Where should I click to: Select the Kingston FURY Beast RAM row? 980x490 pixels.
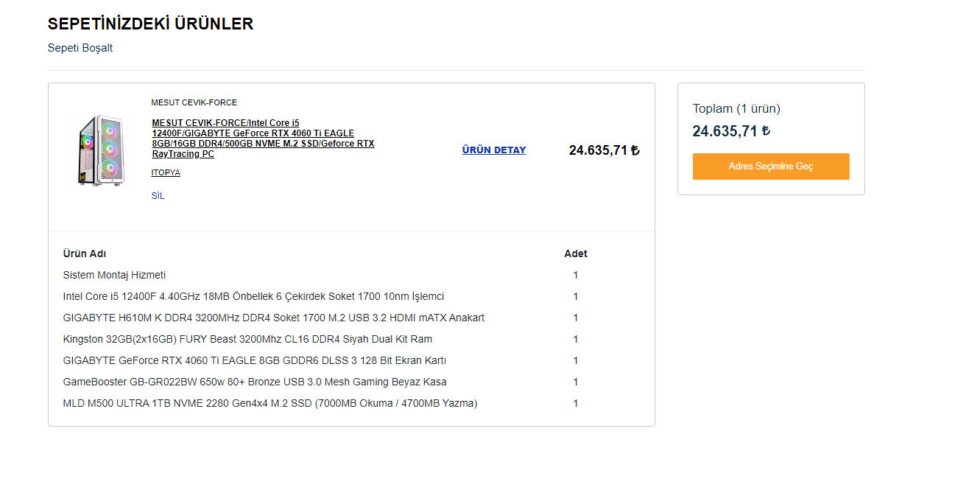247,339
